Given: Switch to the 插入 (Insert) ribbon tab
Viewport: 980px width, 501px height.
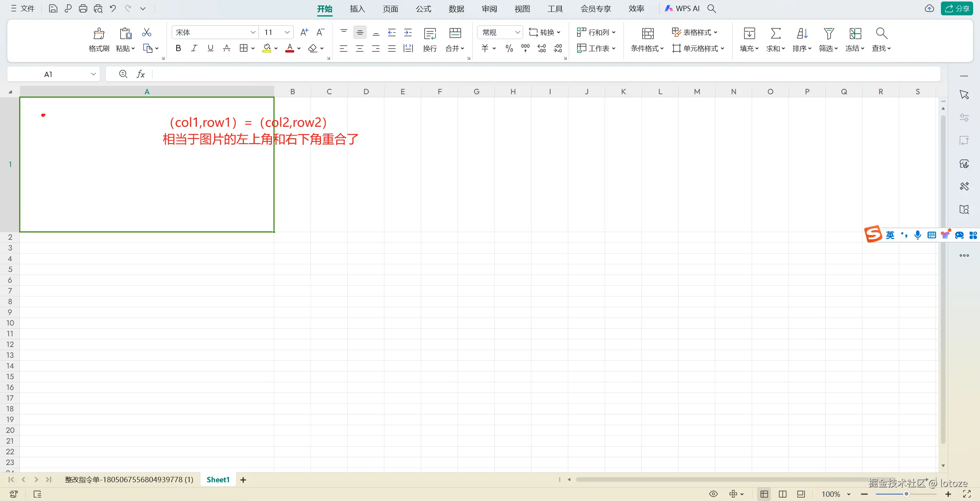Looking at the screenshot, I should pos(357,9).
